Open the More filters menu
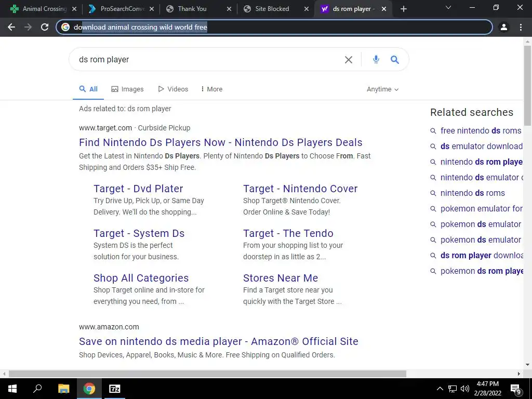 point(212,89)
